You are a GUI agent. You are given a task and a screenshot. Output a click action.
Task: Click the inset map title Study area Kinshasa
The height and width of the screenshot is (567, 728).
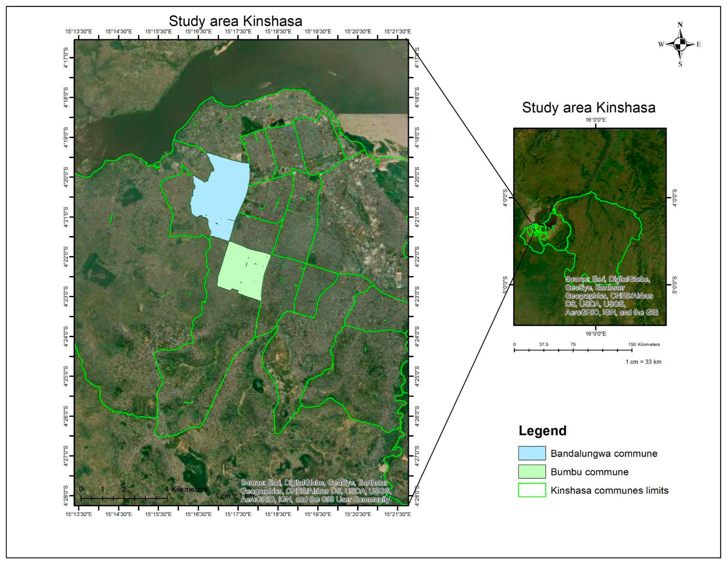(588, 107)
